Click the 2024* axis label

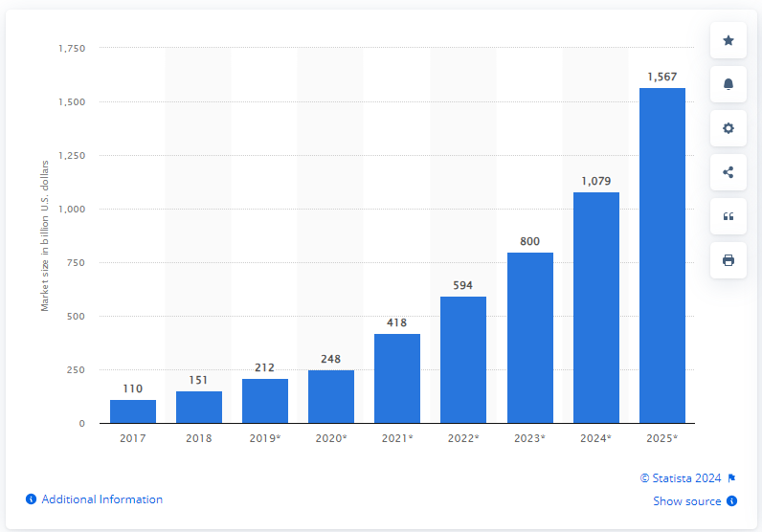tap(595, 438)
